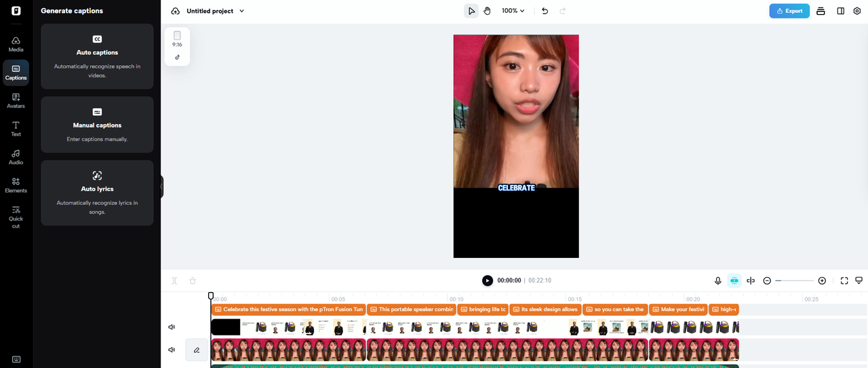This screenshot has width=868, height=368.
Task: Open the settings gear icon
Action: [x=857, y=11]
